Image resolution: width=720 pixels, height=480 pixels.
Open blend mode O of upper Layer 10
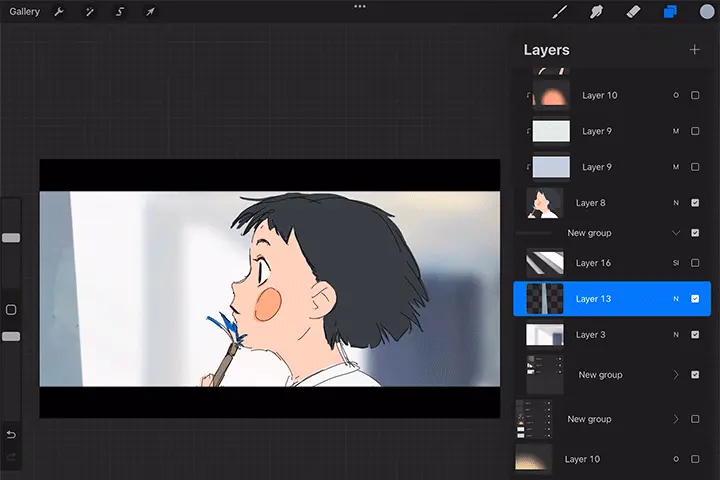click(x=676, y=95)
